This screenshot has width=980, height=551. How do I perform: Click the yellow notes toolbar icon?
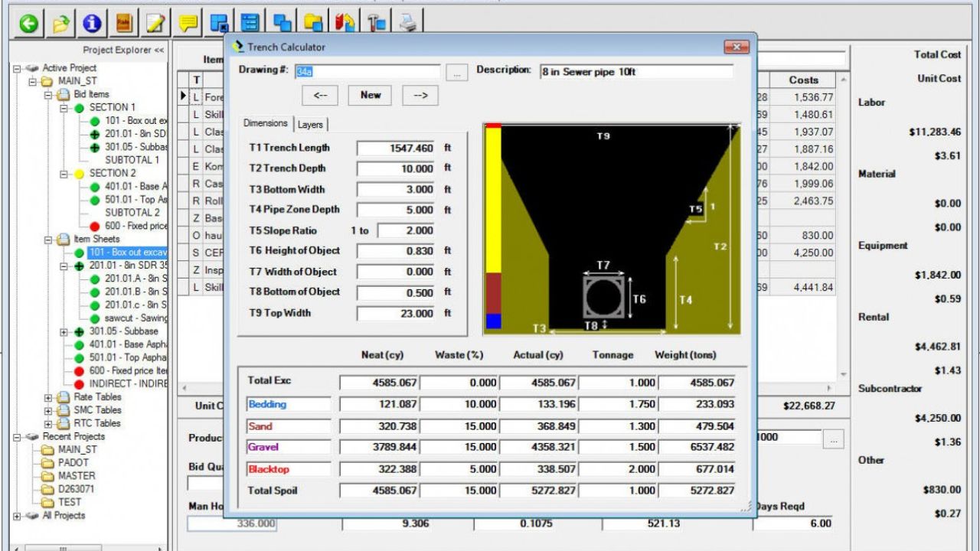point(188,24)
